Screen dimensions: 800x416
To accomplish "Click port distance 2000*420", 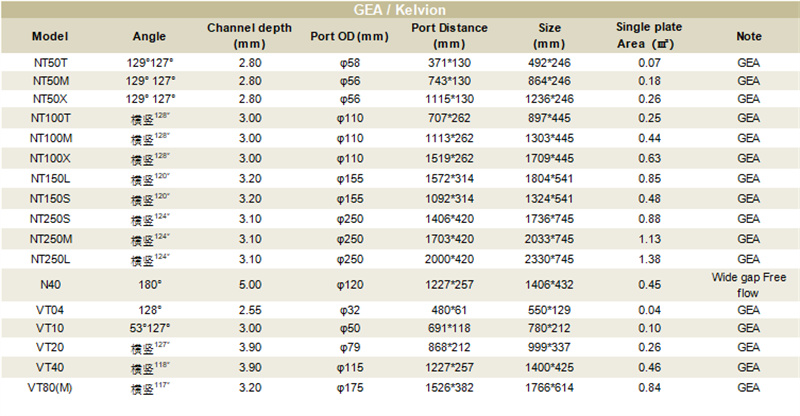I will point(449,259).
